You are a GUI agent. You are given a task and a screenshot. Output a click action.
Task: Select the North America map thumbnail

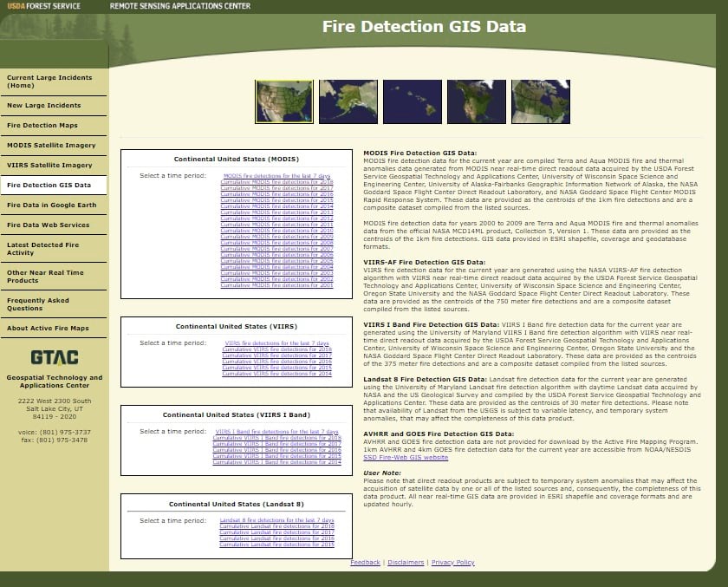[x=477, y=101]
